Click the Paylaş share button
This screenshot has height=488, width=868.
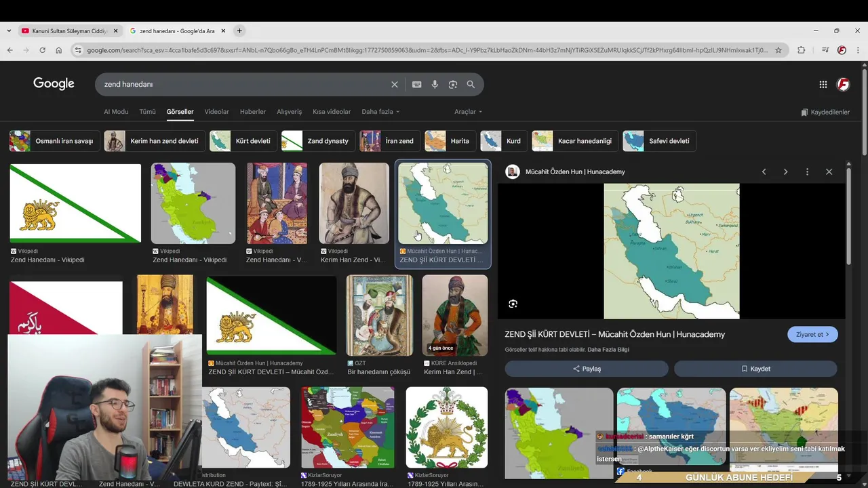tap(587, 369)
